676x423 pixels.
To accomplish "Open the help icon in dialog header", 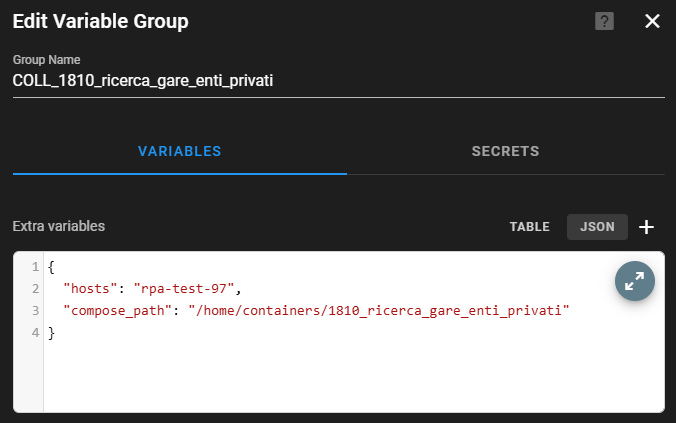I will point(604,21).
